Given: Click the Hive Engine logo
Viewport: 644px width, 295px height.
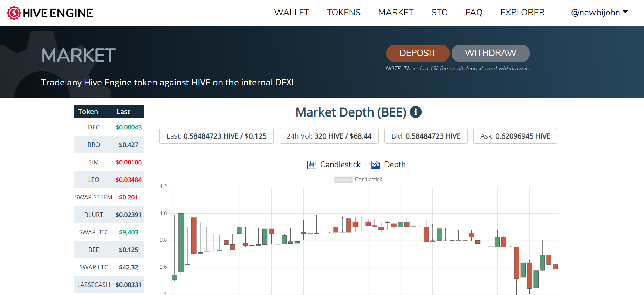Looking at the screenshot, I should click(x=50, y=13).
